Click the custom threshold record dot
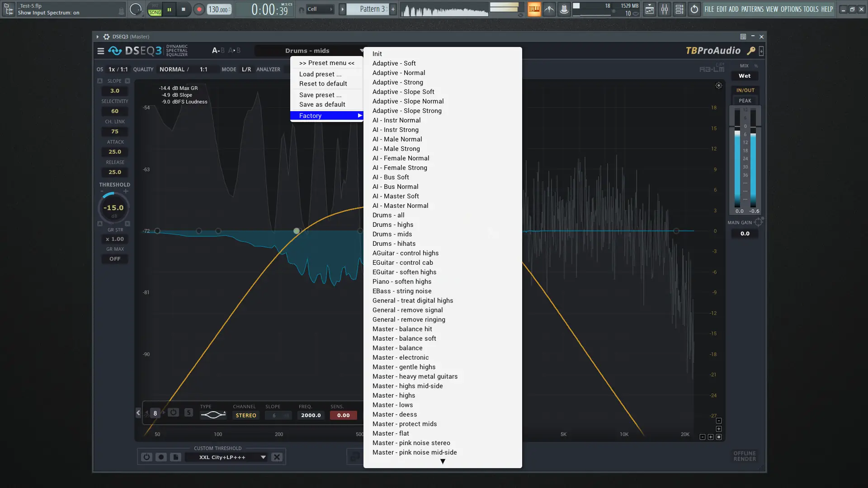 161,457
